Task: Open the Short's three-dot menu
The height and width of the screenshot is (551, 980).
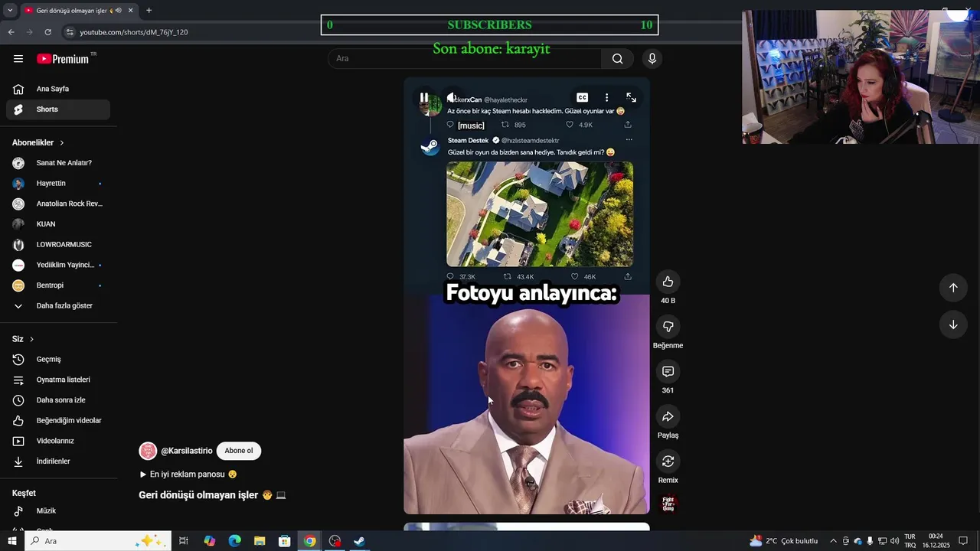Action: (x=606, y=98)
